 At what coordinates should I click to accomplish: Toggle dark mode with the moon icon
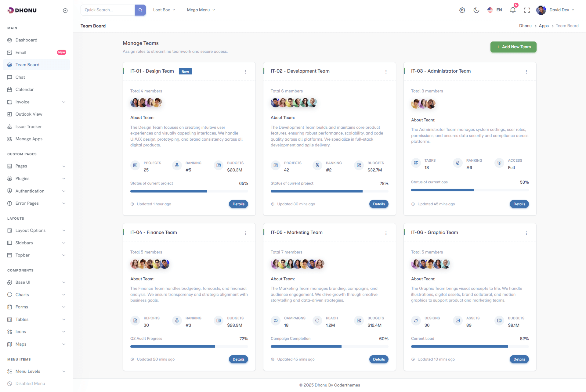pos(476,10)
